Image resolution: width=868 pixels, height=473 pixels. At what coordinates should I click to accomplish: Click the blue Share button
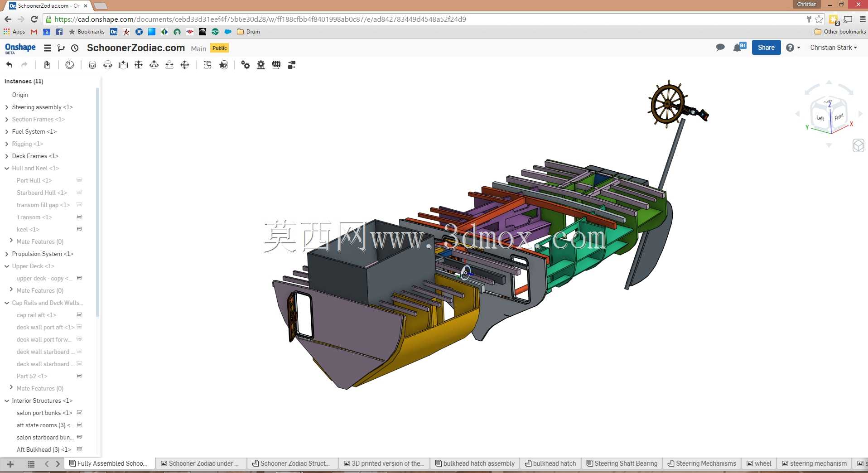(766, 48)
